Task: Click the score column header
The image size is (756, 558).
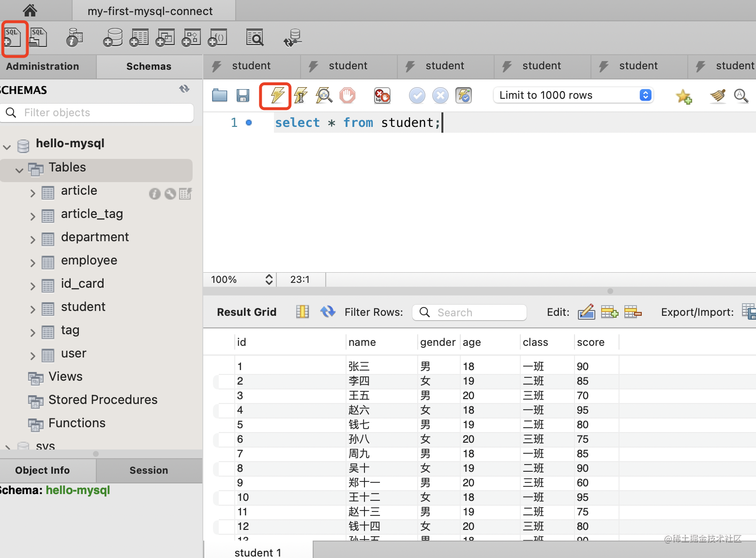Action: coord(590,342)
